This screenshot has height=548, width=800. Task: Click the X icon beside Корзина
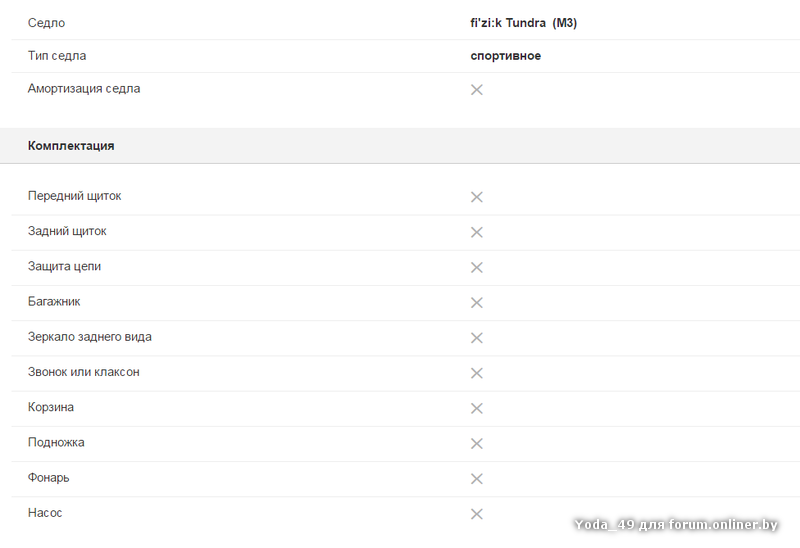(477, 408)
